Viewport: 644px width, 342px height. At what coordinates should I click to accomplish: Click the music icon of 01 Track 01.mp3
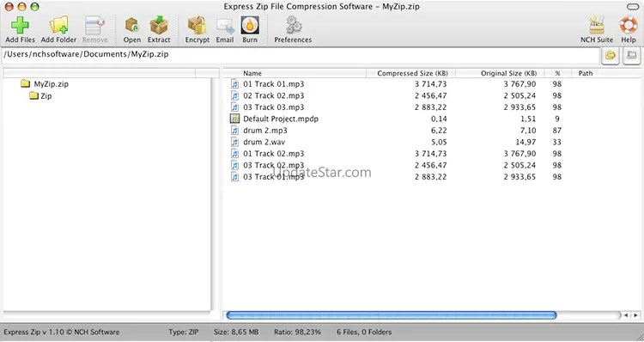234,84
